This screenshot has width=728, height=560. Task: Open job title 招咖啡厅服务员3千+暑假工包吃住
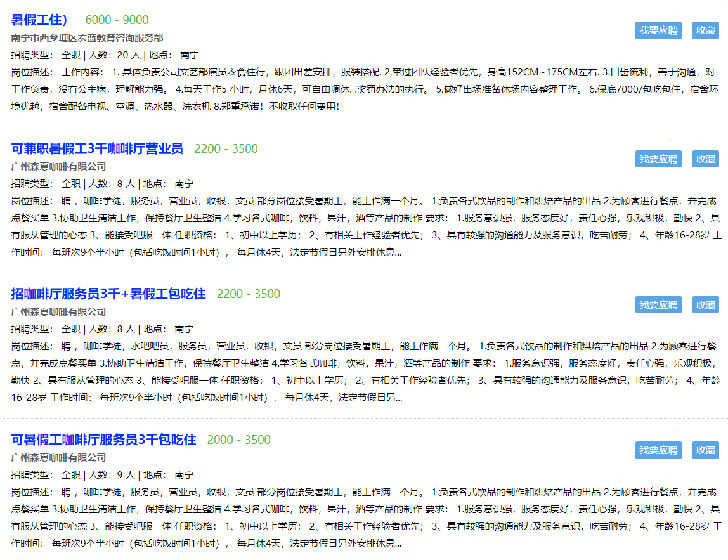coord(108,294)
